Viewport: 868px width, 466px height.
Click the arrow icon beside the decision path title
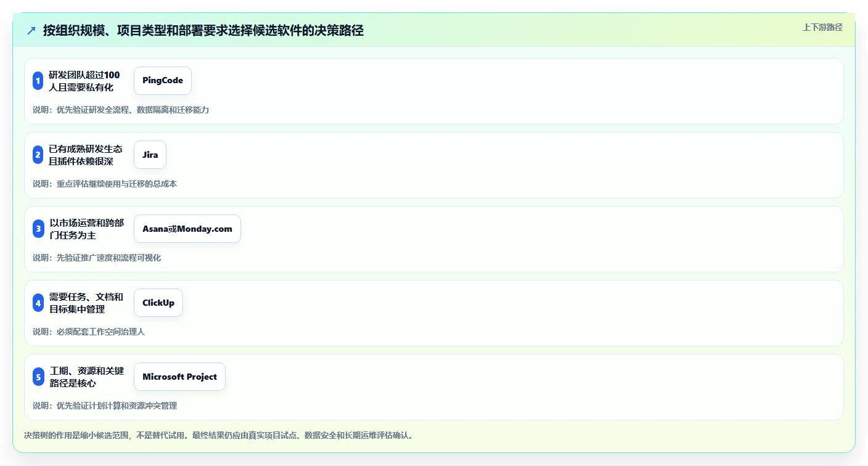coord(31,31)
